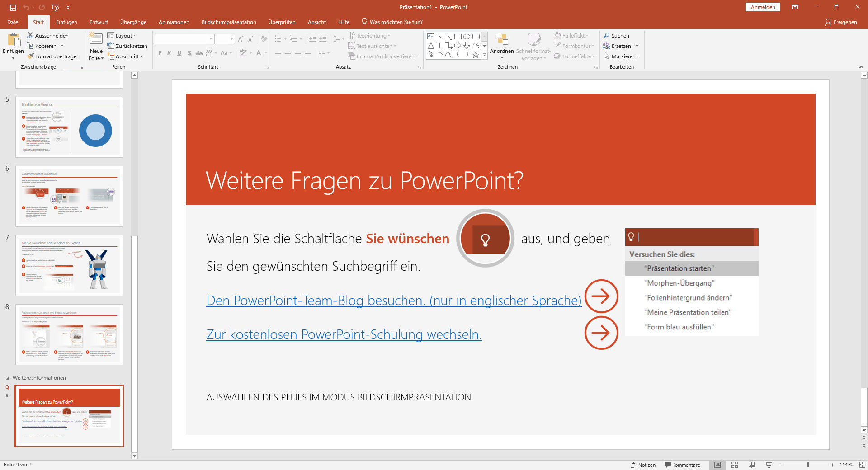This screenshot has height=470, width=868.
Task: Open the PowerPoint-Team-Blog link
Action: coord(393,301)
